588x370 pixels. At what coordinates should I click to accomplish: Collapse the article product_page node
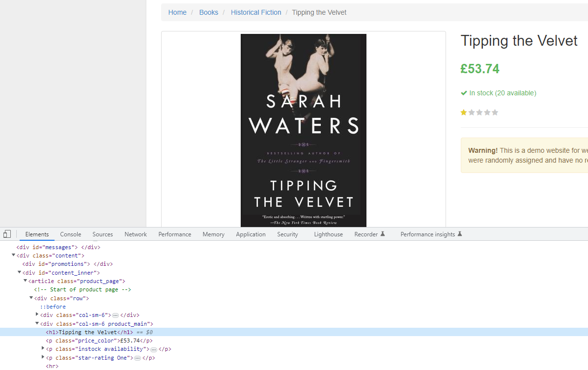tap(25, 281)
